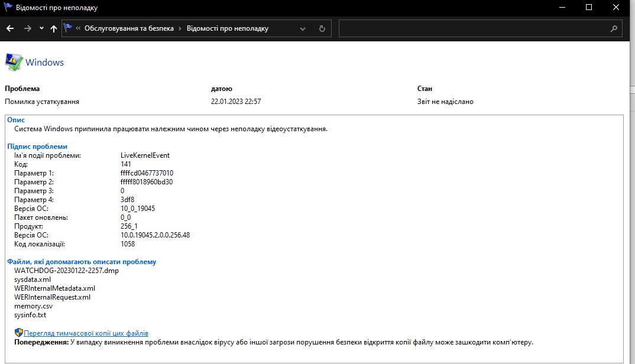Select Відомості про неполадку breadcrumb

click(x=227, y=28)
